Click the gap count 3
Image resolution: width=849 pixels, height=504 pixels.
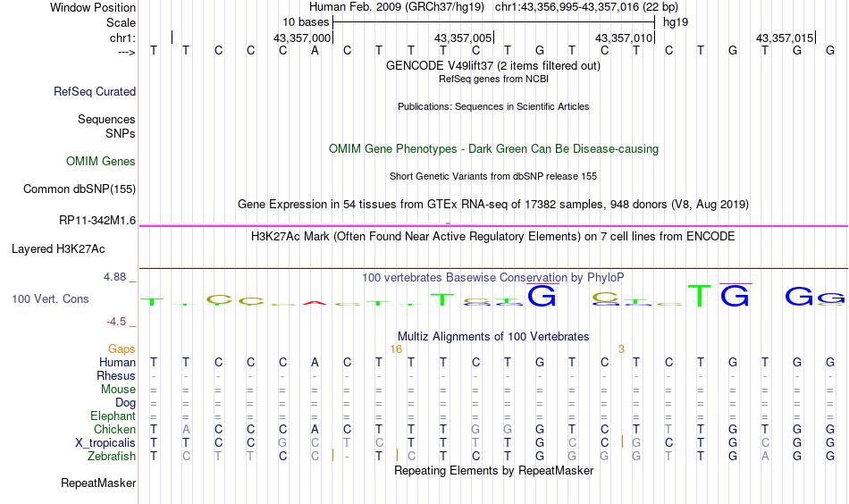coord(621,349)
